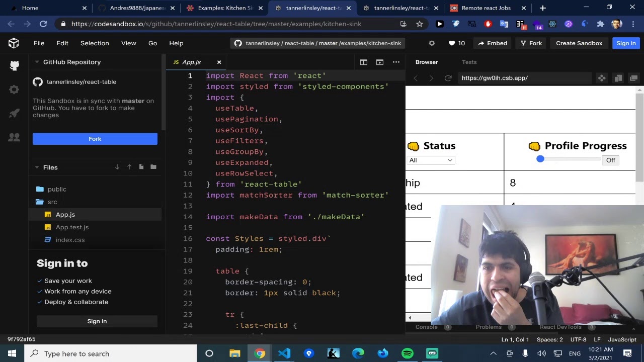Image resolution: width=644 pixels, height=362 pixels.
Task: Open Spotify from taskbar
Action: tap(408, 353)
